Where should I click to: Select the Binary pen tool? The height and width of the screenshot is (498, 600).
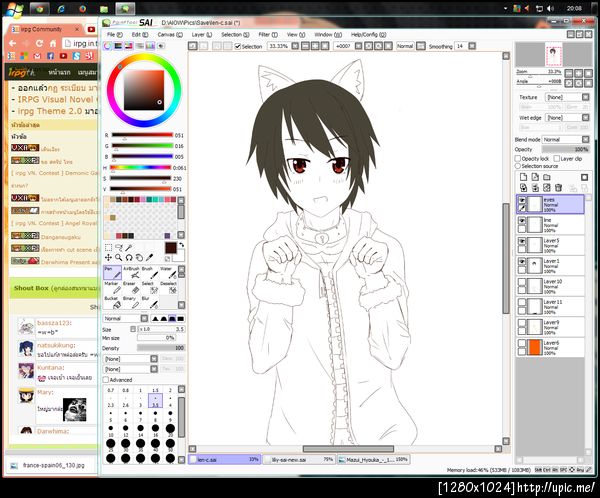click(x=131, y=302)
